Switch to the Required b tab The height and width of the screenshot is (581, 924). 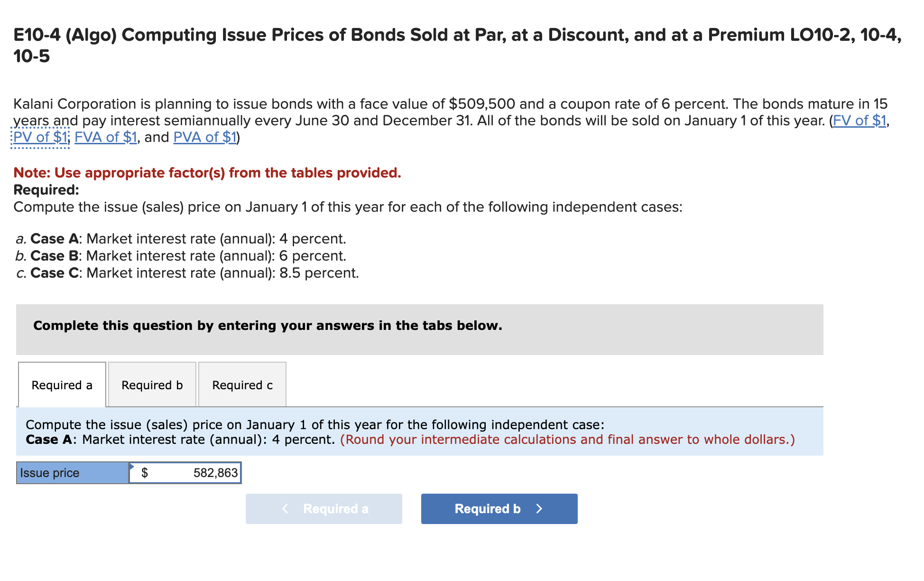(152, 384)
